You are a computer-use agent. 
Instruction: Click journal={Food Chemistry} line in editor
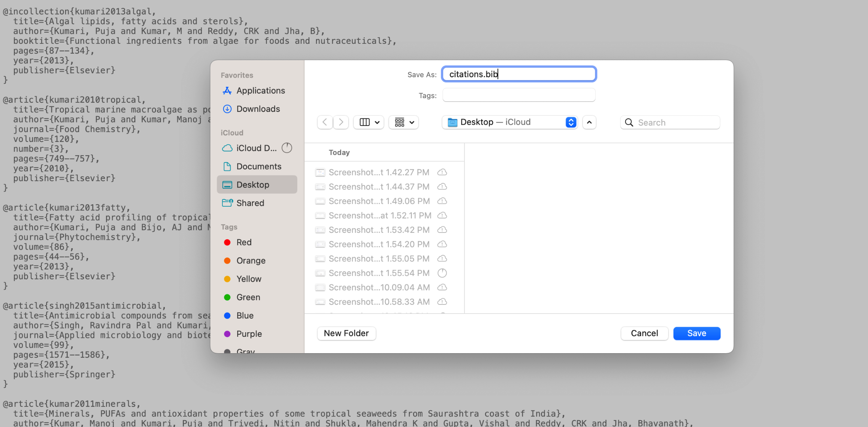pos(77,129)
